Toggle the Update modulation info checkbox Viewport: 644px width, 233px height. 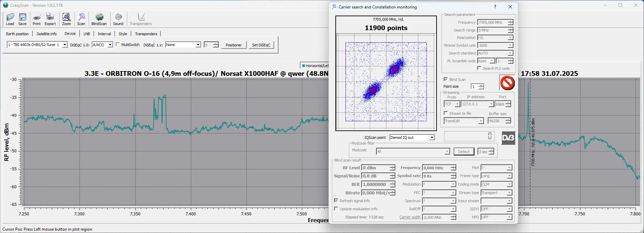[x=336, y=209]
